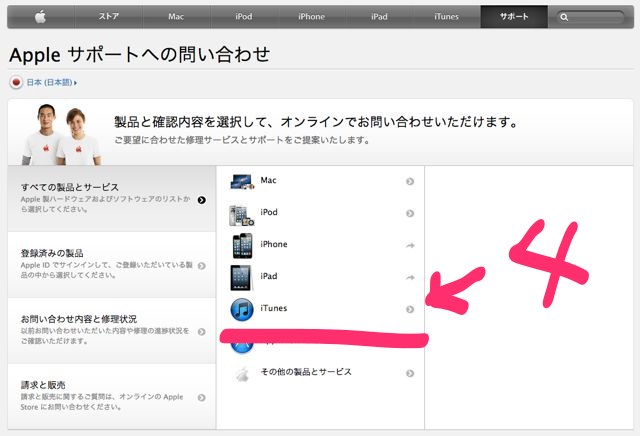Select お問い合わせ内容と修理状況 category
The width and height of the screenshot is (640, 436).
[111, 331]
